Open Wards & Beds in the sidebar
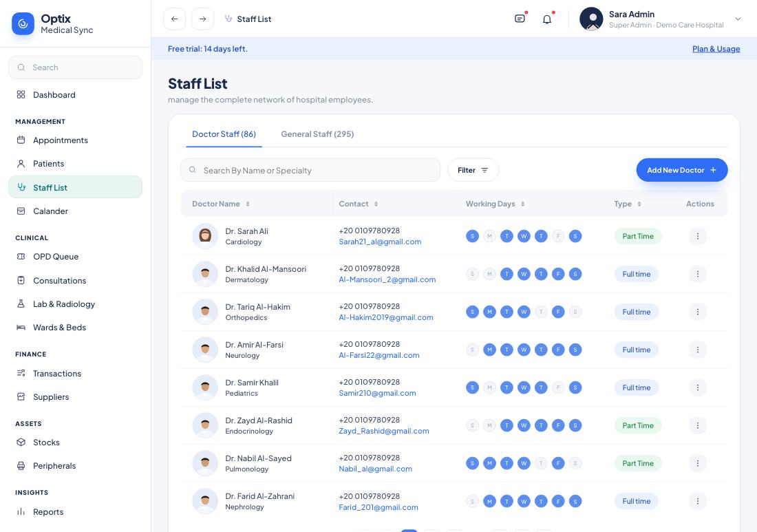The width and height of the screenshot is (757, 532). click(x=75, y=328)
